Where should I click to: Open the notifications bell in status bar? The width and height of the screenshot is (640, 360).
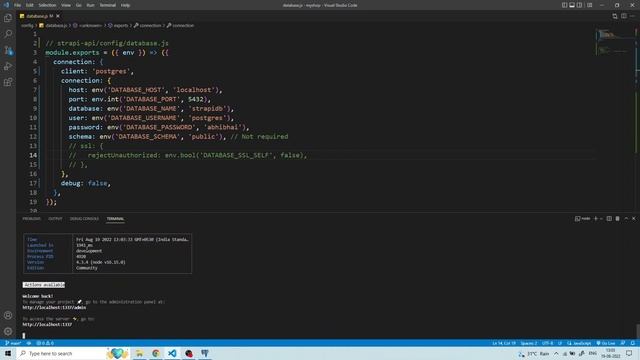click(x=633, y=343)
